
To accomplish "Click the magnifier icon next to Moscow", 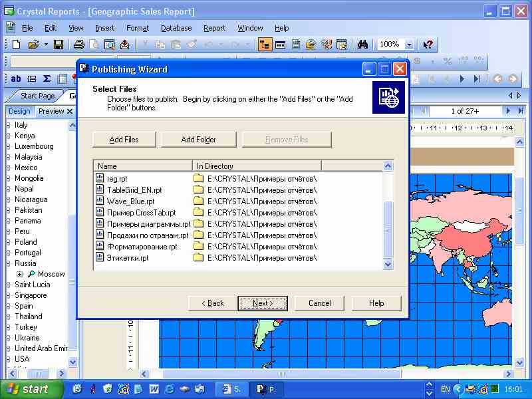I will coord(31,274).
